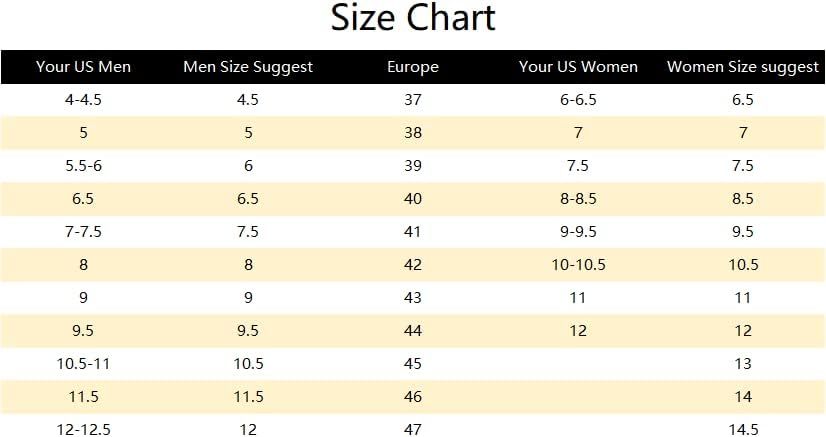Image resolution: width=826 pixels, height=437 pixels.
Task: Click the Women Size suggest header
Action: 743,67
